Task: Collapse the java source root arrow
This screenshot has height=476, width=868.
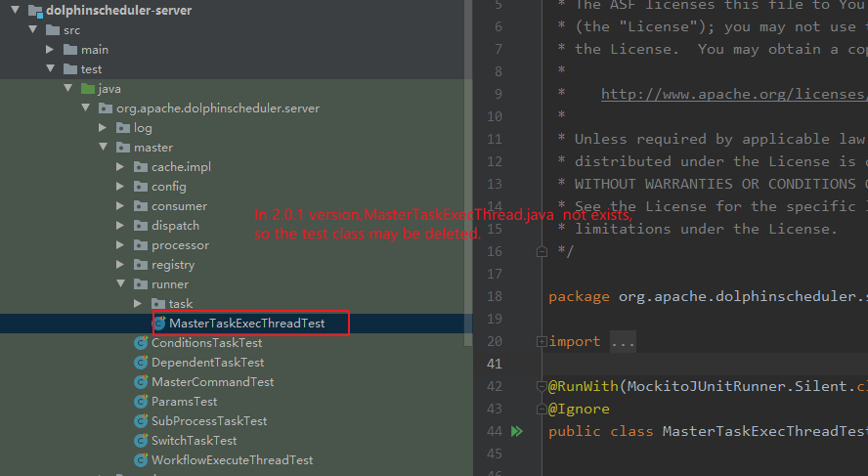Action: (x=68, y=88)
